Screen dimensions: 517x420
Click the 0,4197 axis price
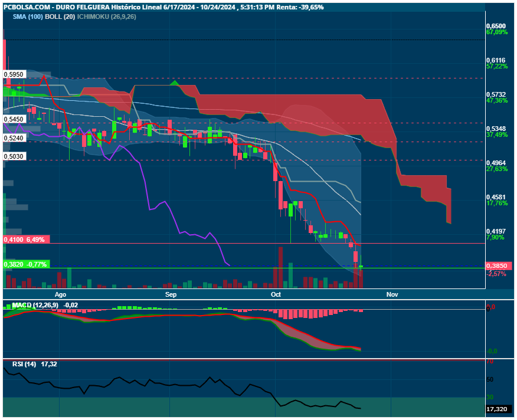(496, 231)
